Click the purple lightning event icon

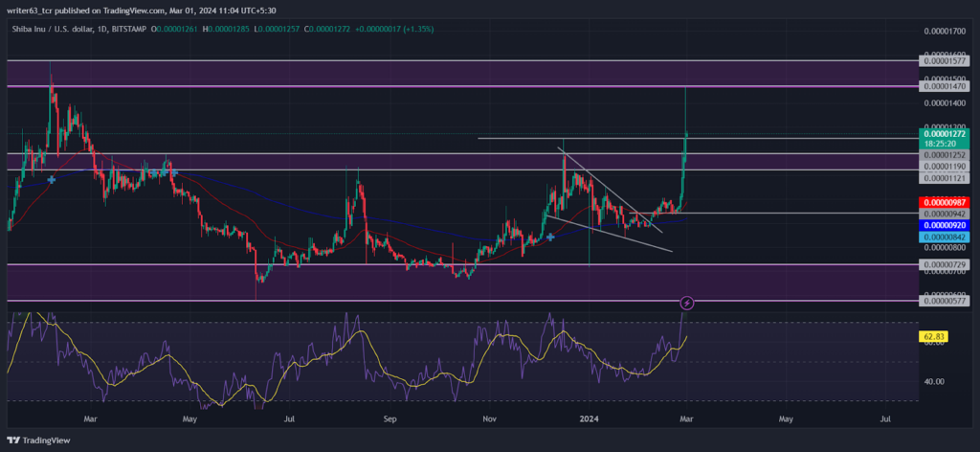pos(687,304)
